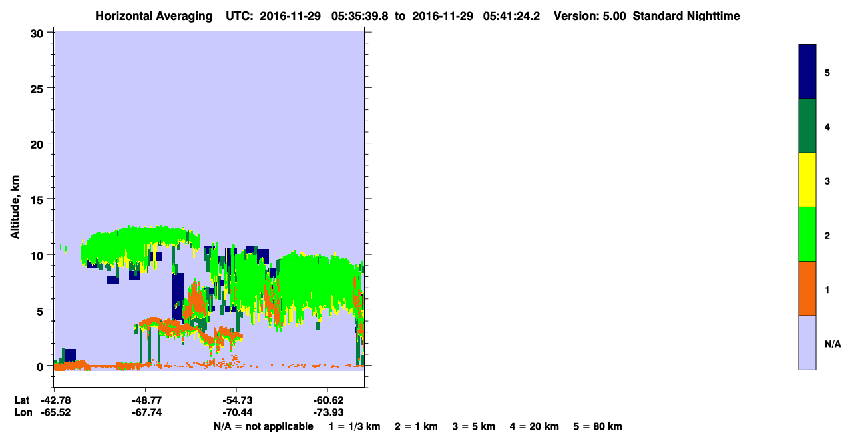Viewport: 868px width, 445px height.
Task: Click the y-axis tick label 10
Action: pyautogui.click(x=39, y=255)
